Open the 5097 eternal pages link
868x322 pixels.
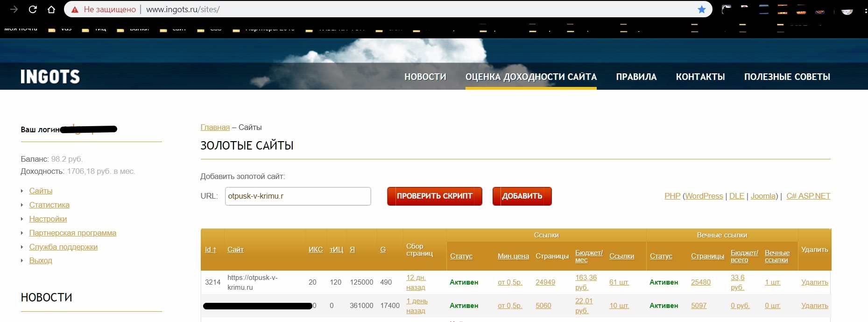point(699,306)
